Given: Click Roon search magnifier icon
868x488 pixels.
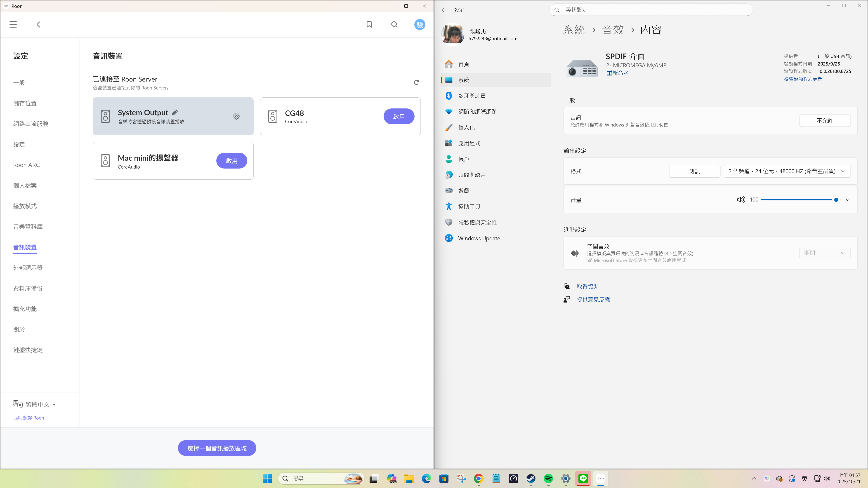Looking at the screenshot, I should 394,25.
